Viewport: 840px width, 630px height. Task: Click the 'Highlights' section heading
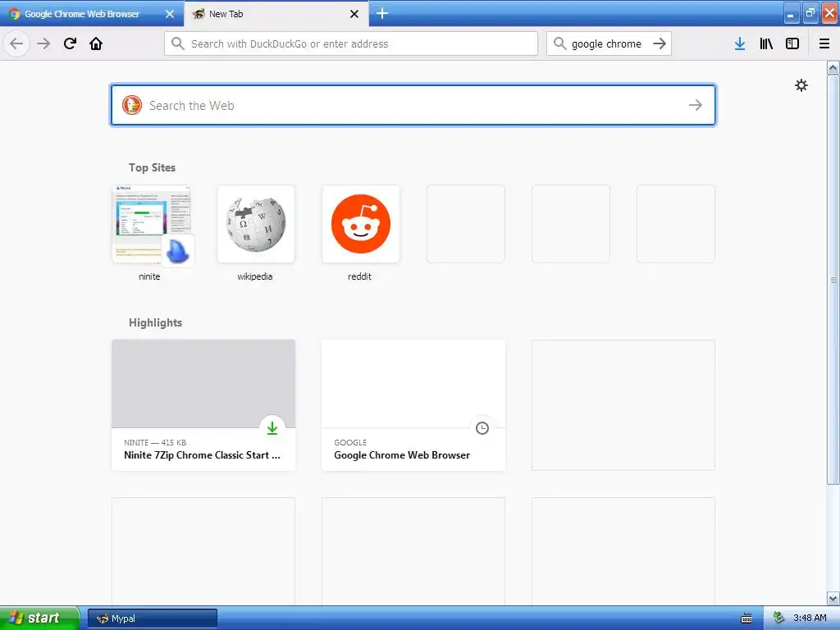pos(155,322)
